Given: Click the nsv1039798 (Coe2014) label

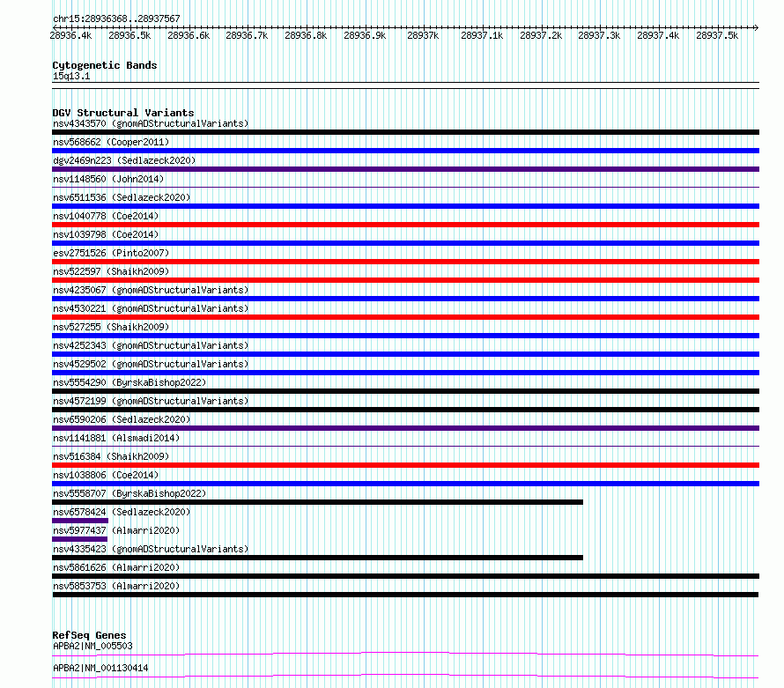Looking at the screenshot, I should tap(106, 234).
